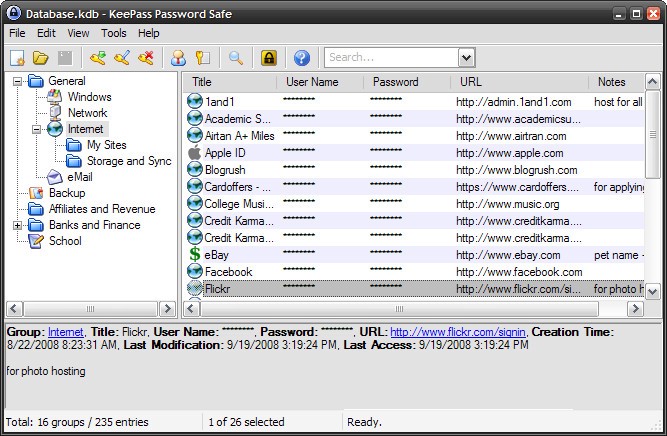Click the flickr.com/signin URL link
The height and width of the screenshot is (436, 667).
[x=458, y=332]
